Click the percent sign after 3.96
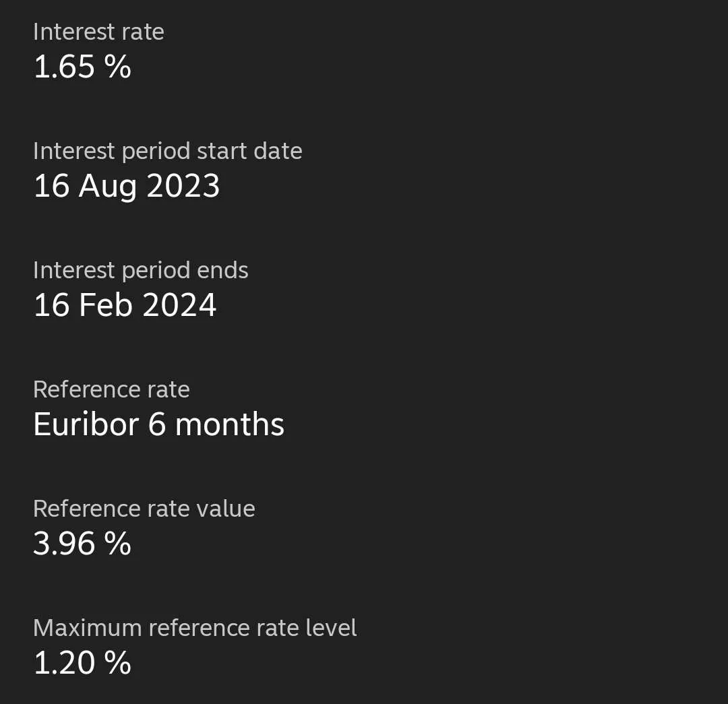The width and height of the screenshot is (728, 704). coord(117,544)
